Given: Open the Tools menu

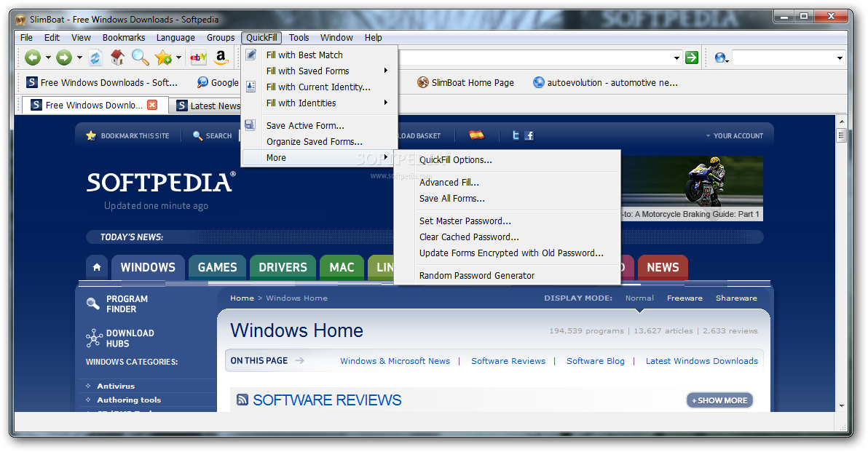Looking at the screenshot, I should coord(299,38).
